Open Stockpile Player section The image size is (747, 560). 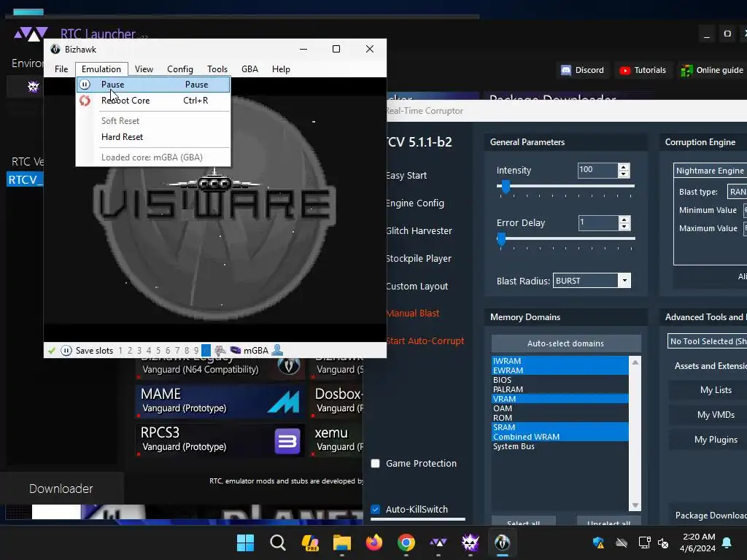(x=419, y=259)
